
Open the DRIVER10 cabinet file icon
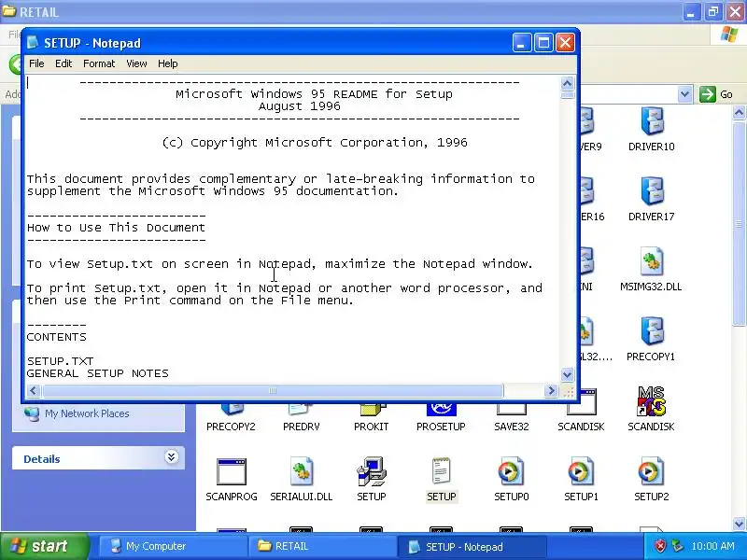coord(652,121)
